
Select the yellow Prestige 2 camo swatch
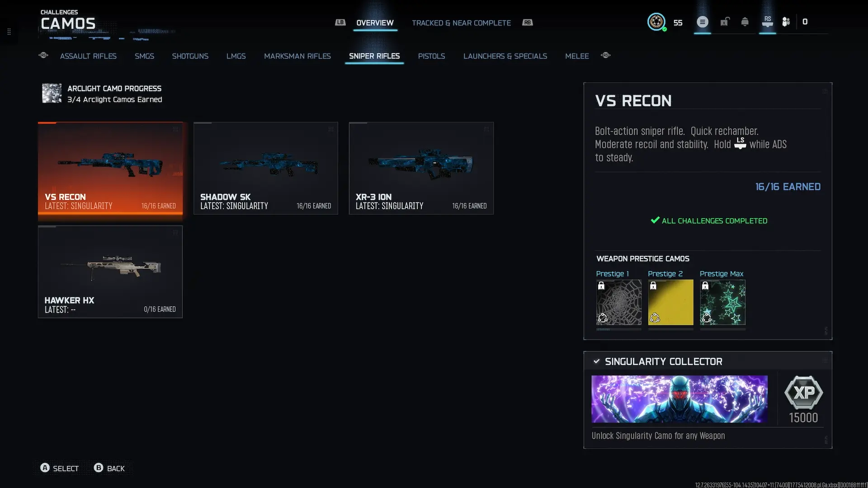tap(670, 302)
